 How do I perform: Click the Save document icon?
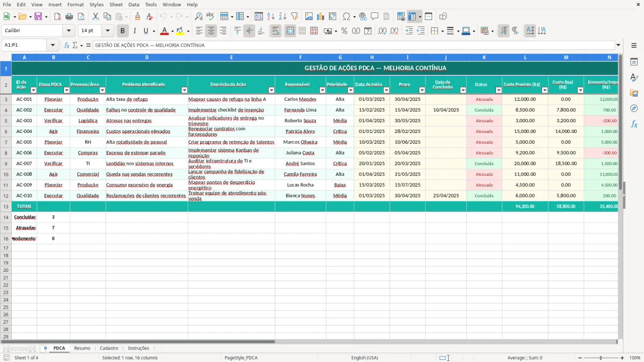[x=38, y=17]
